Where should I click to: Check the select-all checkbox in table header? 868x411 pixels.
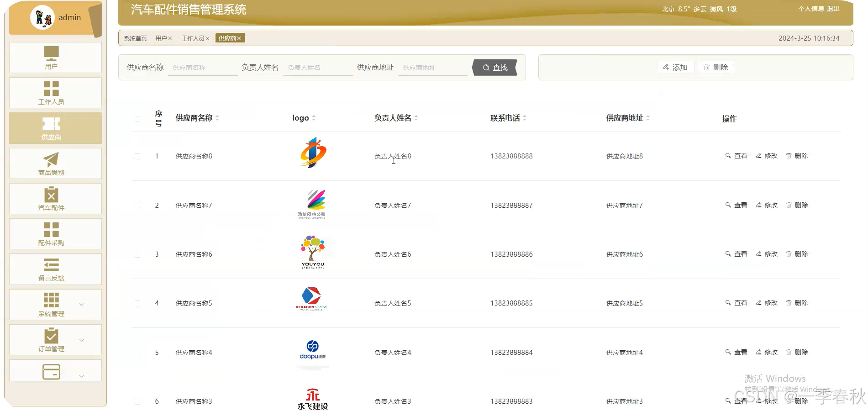137,118
